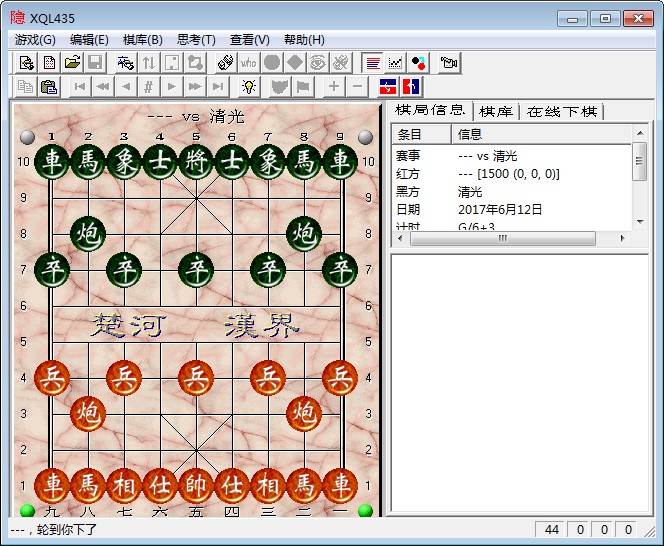Click the fast rewind moves button

coord(102,87)
